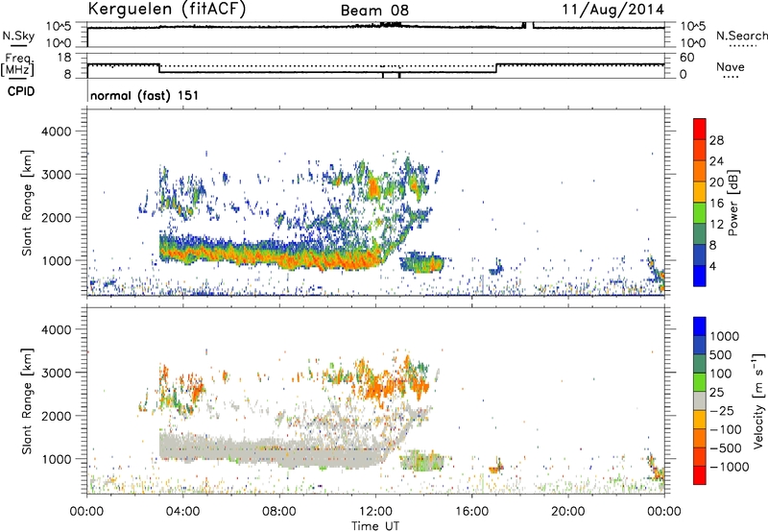
Task: Click the date '11/Aug/2014'
Action: [612, 10]
